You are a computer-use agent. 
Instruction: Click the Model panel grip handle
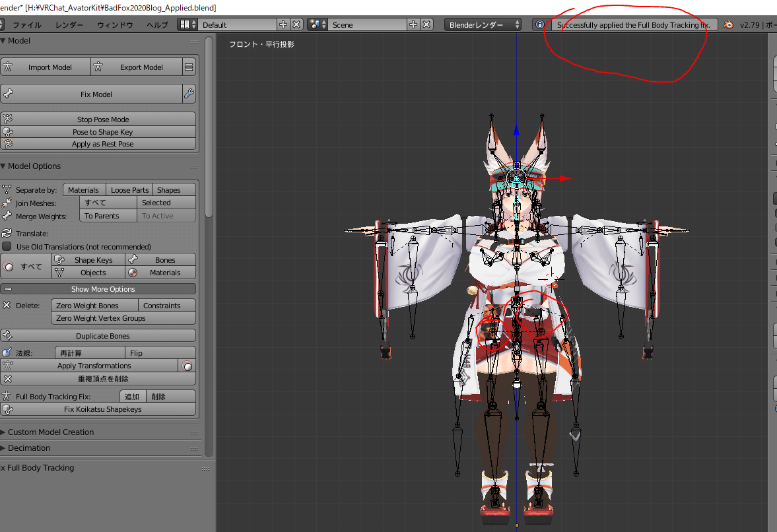tap(193, 42)
